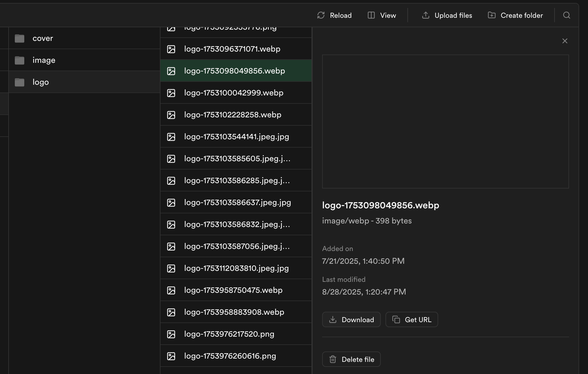Close the file preview panel

[565, 41]
